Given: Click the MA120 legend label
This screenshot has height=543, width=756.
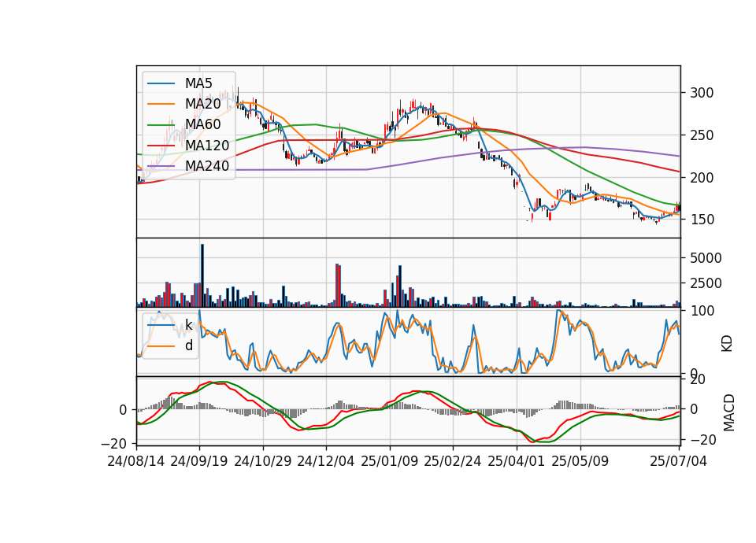Looking at the screenshot, I should click(x=207, y=145).
